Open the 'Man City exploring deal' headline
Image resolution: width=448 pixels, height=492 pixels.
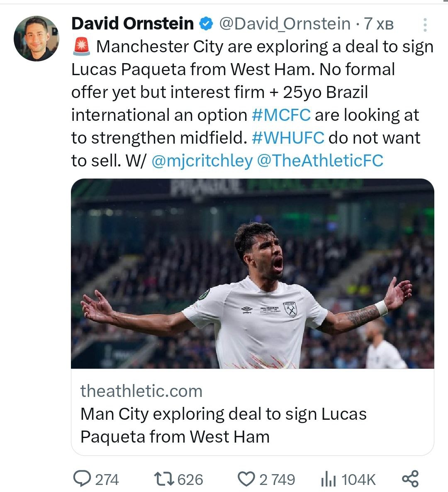223,425
